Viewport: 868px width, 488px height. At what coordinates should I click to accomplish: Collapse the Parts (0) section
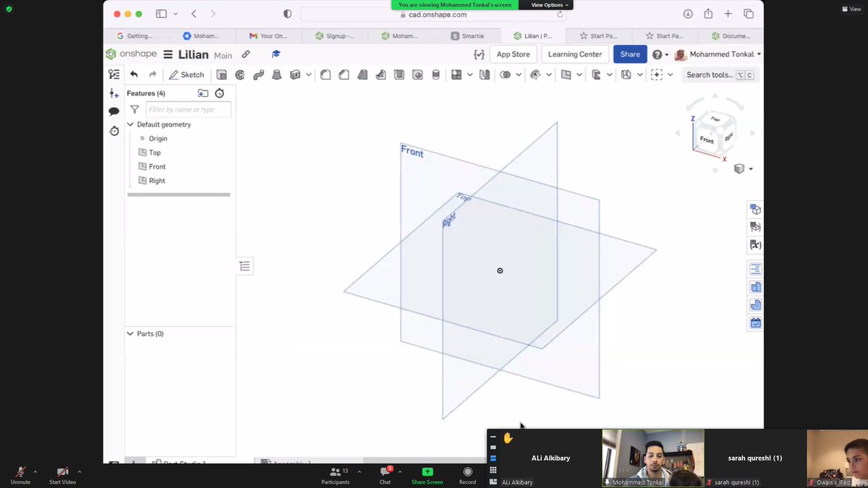pyautogui.click(x=130, y=334)
